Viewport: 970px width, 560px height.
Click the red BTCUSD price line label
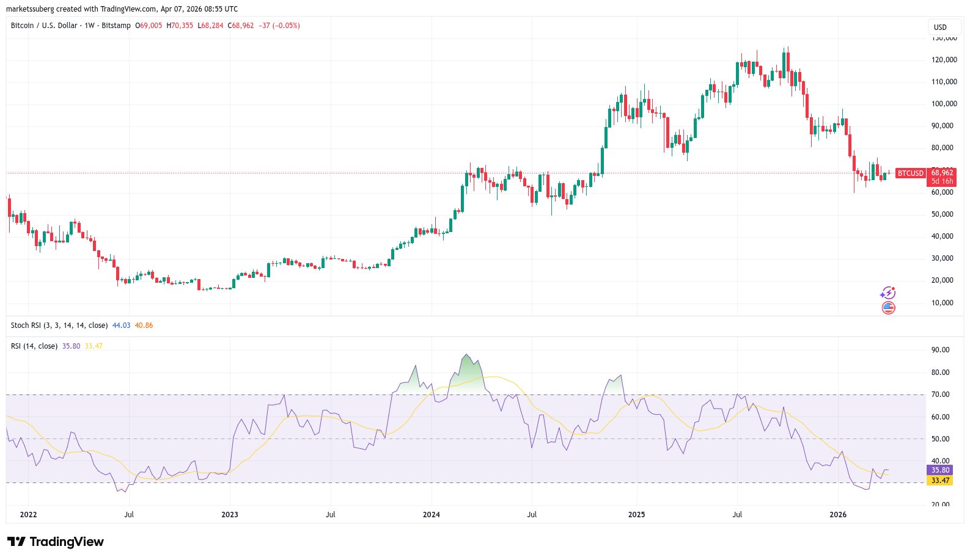click(910, 173)
